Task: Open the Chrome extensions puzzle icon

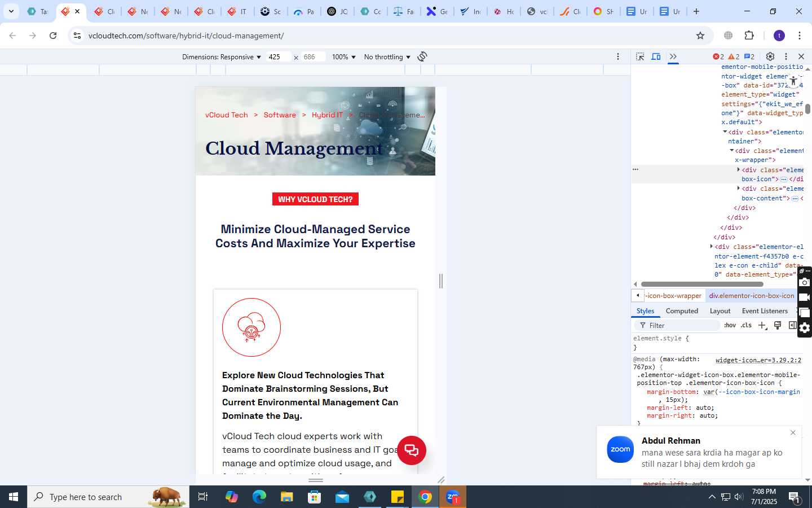Action: pos(749,36)
